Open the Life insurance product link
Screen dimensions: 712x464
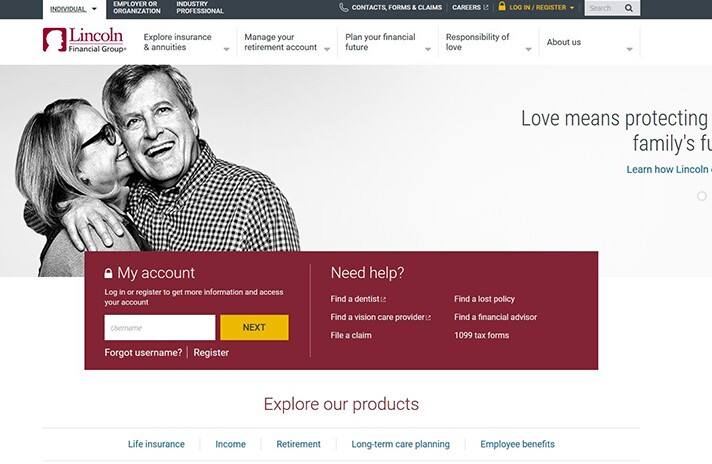(x=156, y=444)
